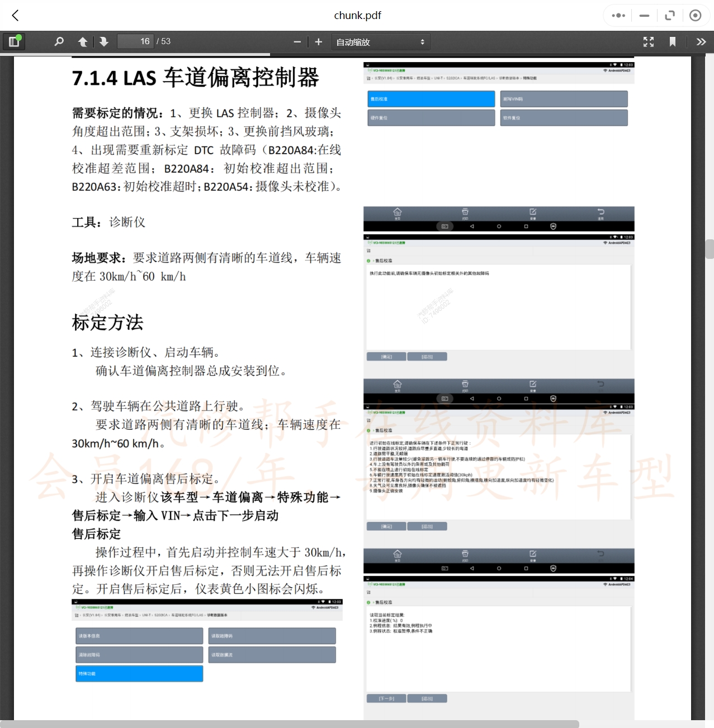The width and height of the screenshot is (714, 728).
Task: Go to the next page with the down arrow
Action: pyautogui.click(x=104, y=41)
